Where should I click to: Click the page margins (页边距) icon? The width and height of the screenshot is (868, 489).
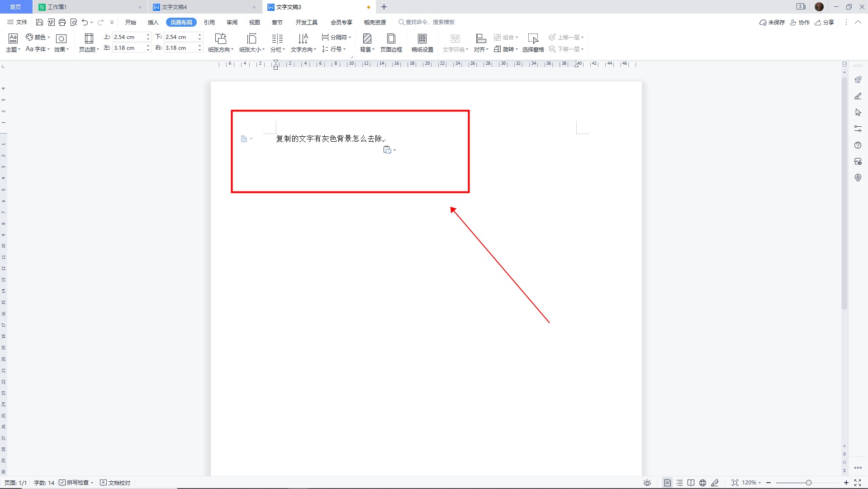pyautogui.click(x=89, y=39)
